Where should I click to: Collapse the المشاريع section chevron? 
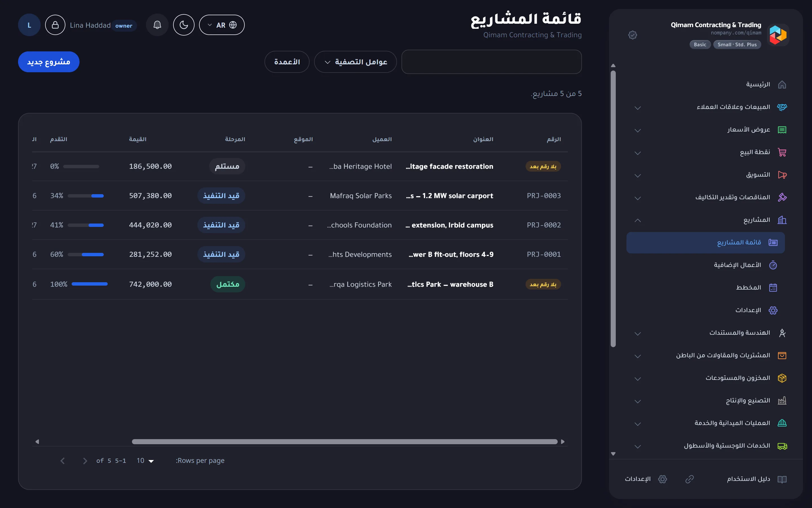tap(638, 220)
